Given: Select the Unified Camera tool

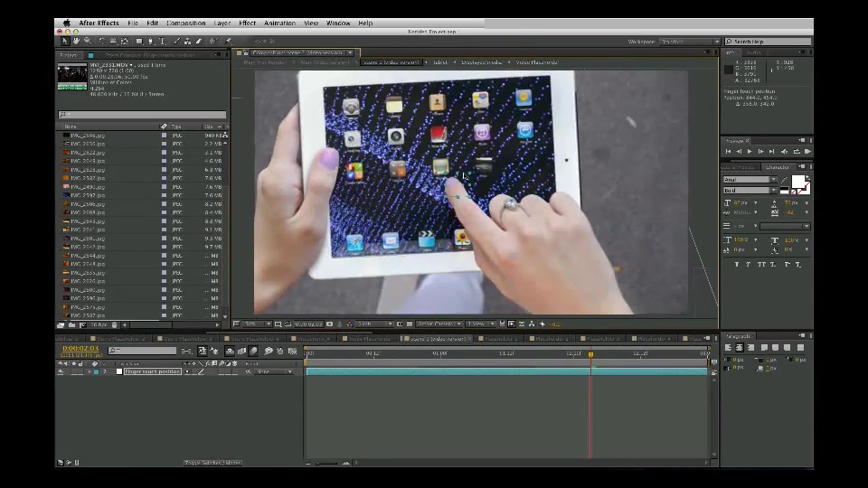Looking at the screenshot, I should [x=113, y=42].
